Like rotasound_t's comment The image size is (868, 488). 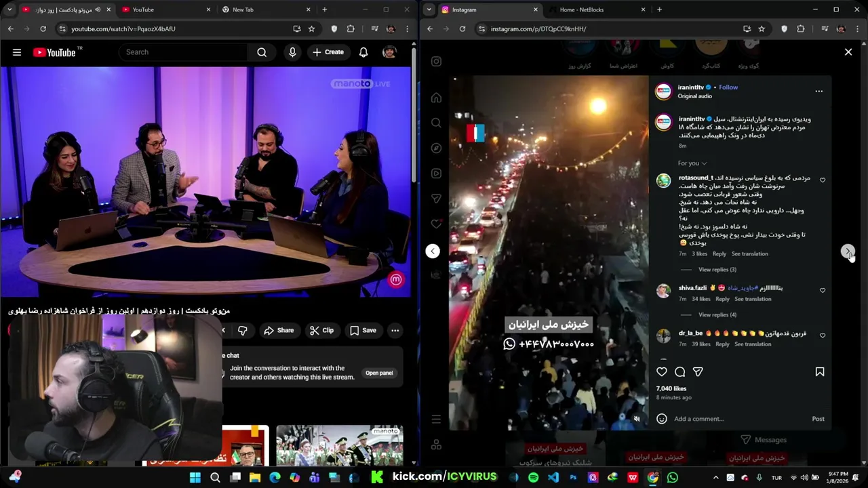click(x=823, y=180)
